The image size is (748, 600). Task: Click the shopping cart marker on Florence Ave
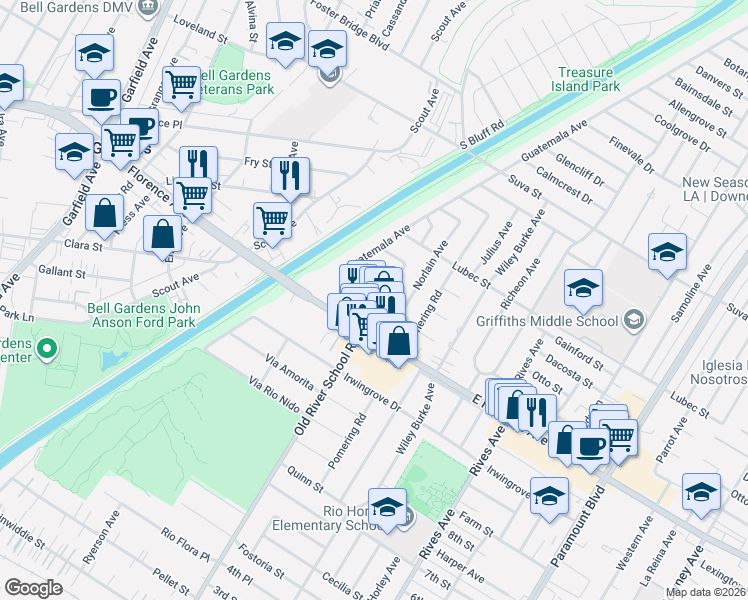coord(121,145)
